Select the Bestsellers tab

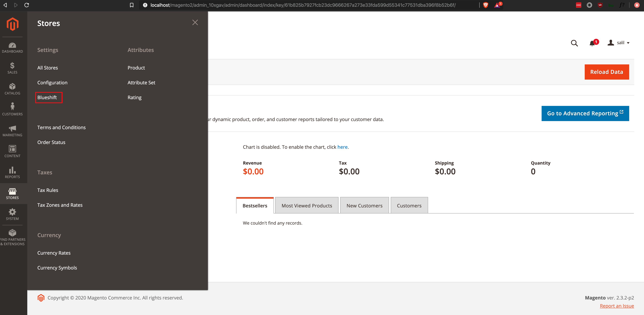click(x=255, y=205)
